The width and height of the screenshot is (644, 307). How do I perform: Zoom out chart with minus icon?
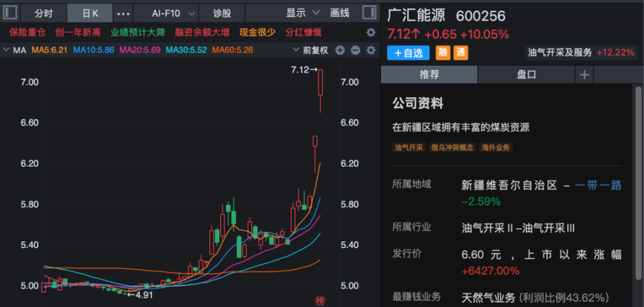coord(356,50)
